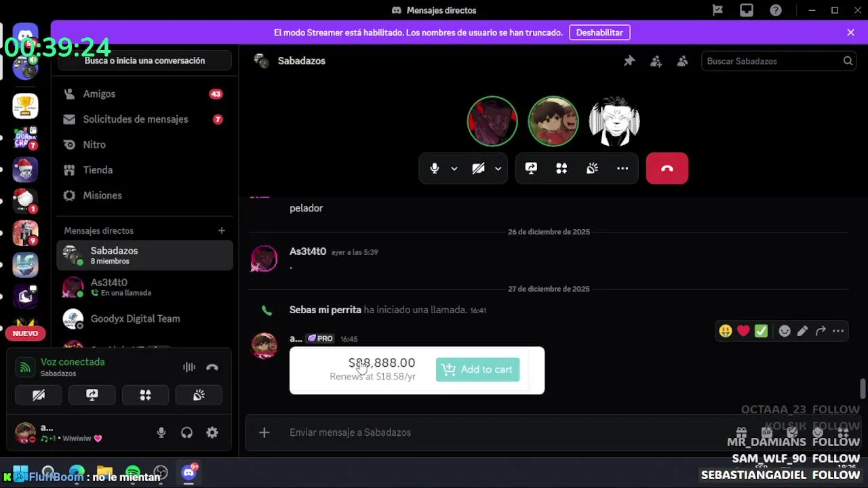This screenshot has width=868, height=488.
Task: Open File Explorer from the taskbar
Action: click(104, 472)
